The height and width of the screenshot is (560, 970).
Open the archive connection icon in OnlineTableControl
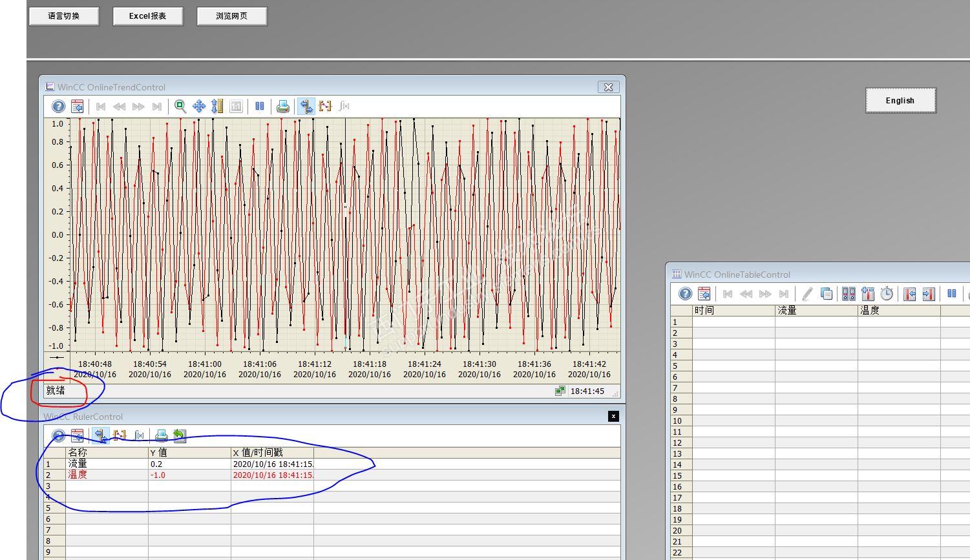[x=849, y=294]
